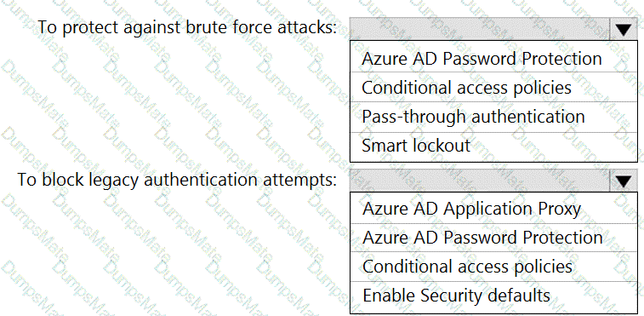Click the 'To block legacy authentication attempts' label
Viewport: 644px width, 316px height.
tap(177, 180)
